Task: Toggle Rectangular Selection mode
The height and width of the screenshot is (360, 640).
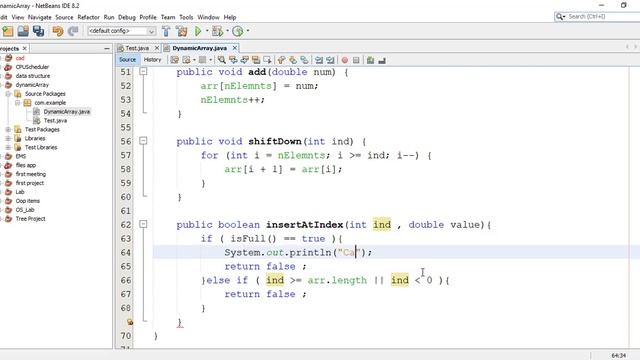Action: (267, 60)
